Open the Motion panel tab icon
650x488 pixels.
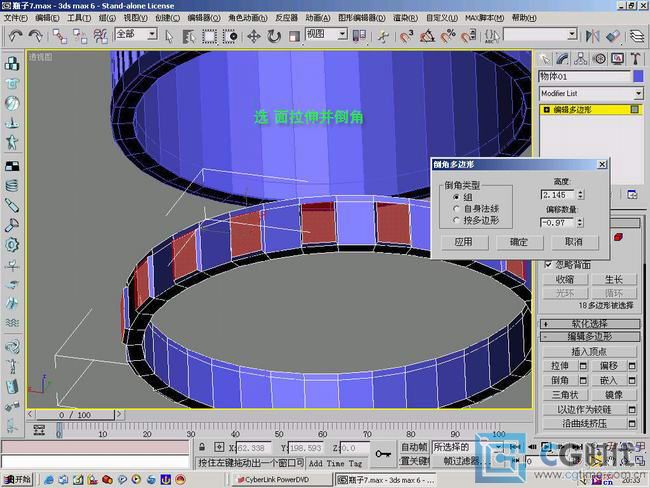599,59
